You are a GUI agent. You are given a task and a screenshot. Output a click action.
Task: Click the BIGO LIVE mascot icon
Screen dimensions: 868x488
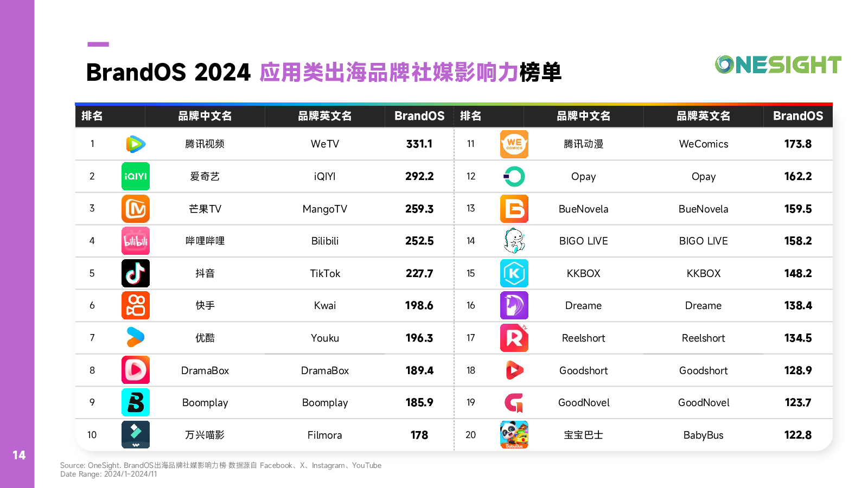514,241
